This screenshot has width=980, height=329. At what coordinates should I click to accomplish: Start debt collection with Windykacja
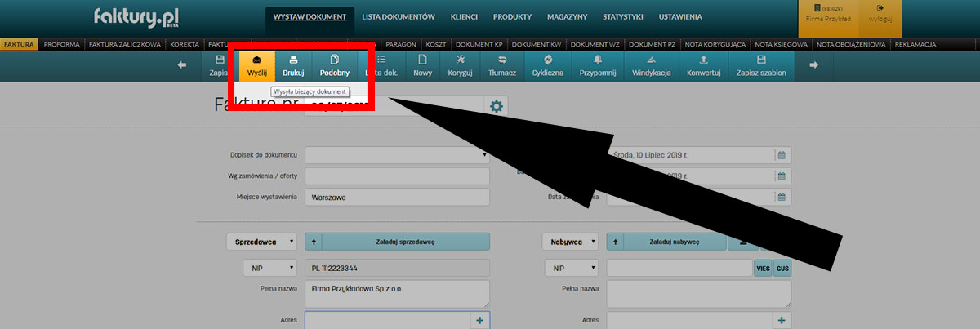tap(651, 65)
